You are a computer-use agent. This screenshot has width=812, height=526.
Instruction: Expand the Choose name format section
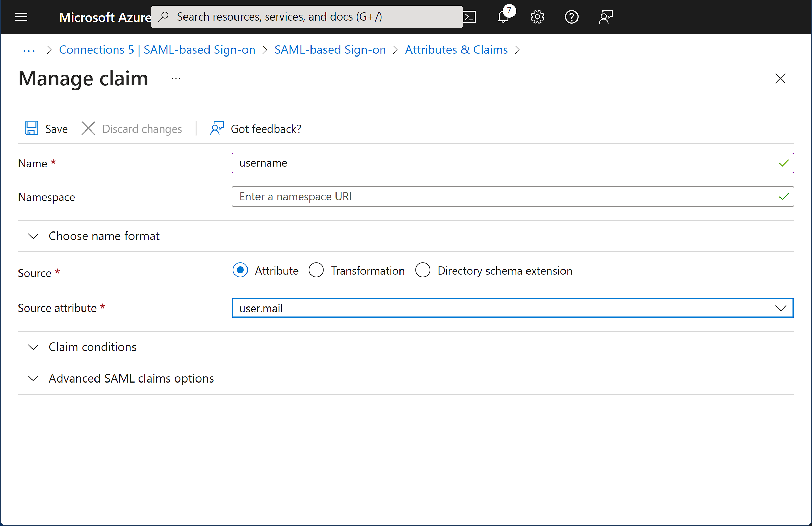[33, 236]
